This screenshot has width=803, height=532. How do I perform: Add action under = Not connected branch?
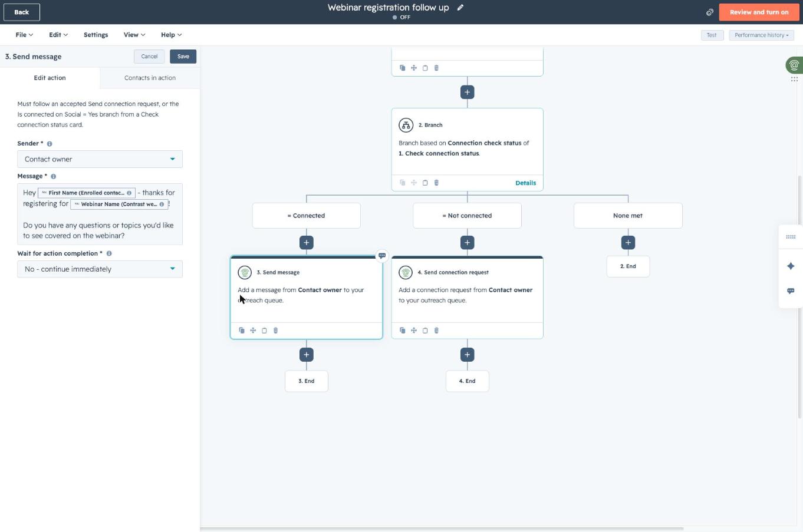pos(467,242)
